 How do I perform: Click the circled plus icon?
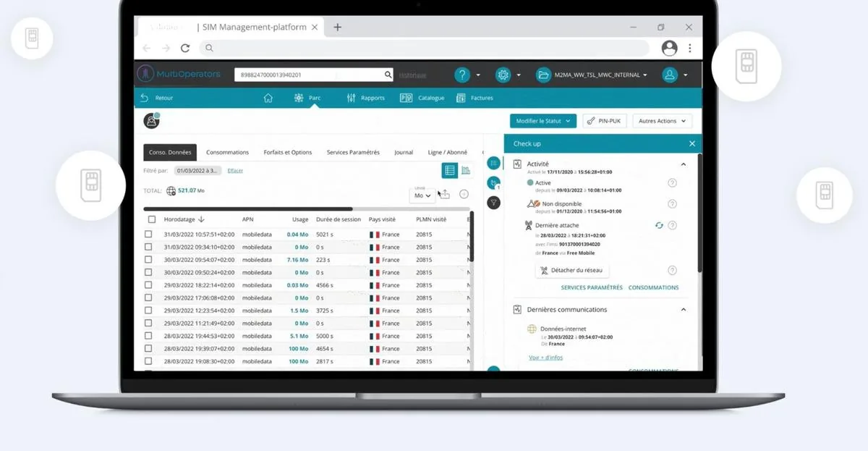click(x=464, y=194)
